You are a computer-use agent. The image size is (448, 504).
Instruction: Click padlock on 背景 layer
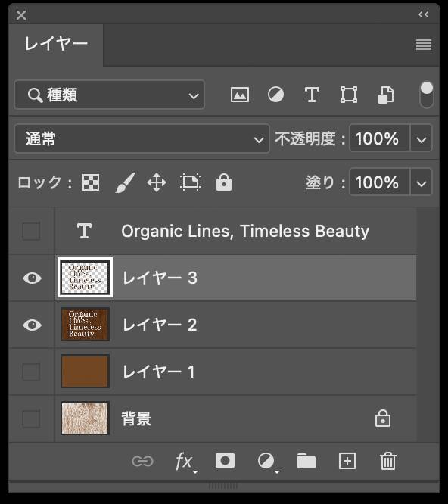click(383, 418)
